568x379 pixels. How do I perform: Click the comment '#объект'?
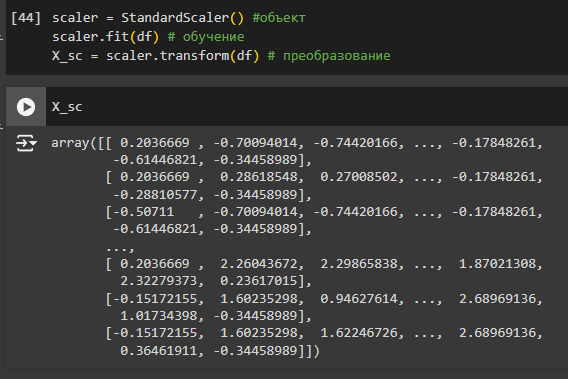pyautogui.click(x=279, y=18)
